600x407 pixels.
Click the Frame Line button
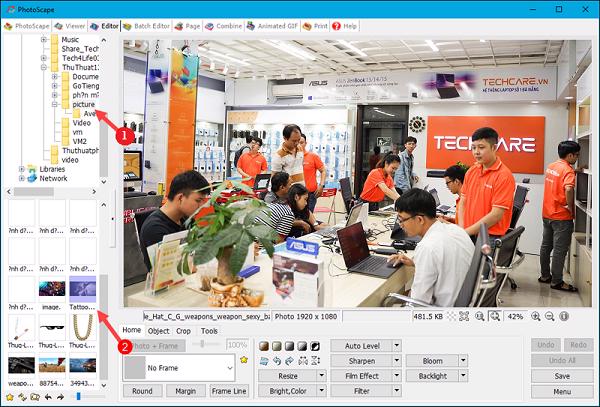pos(229,391)
